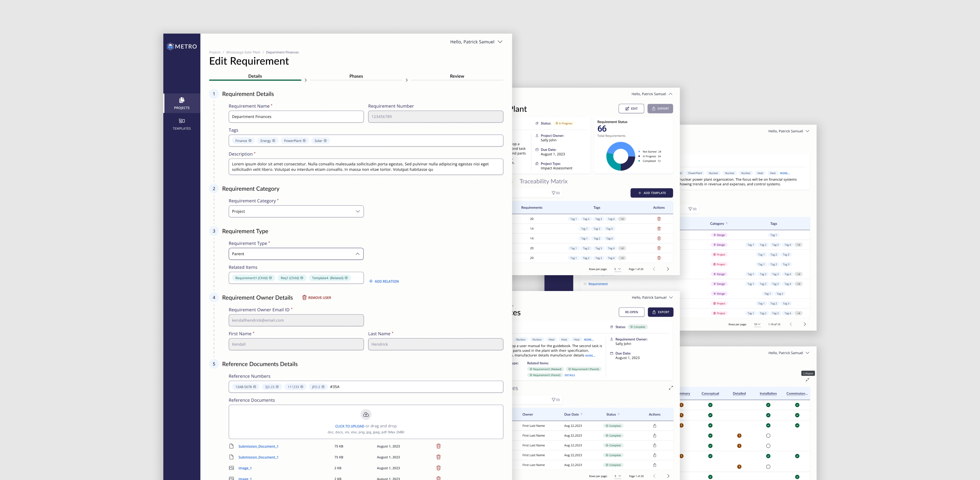Remove reference number 12AB-5678
Viewport: 980px width, 480px height.
coord(255,386)
